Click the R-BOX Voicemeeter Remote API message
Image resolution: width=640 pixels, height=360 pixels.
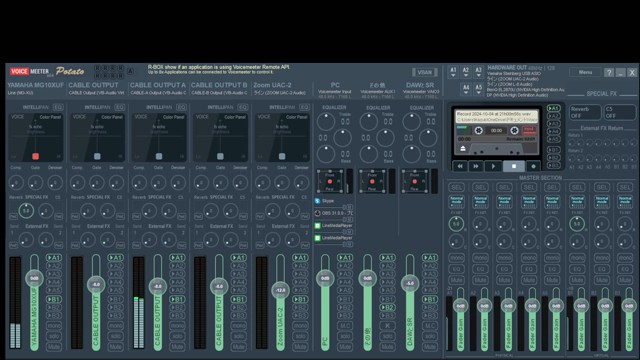click(218, 69)
